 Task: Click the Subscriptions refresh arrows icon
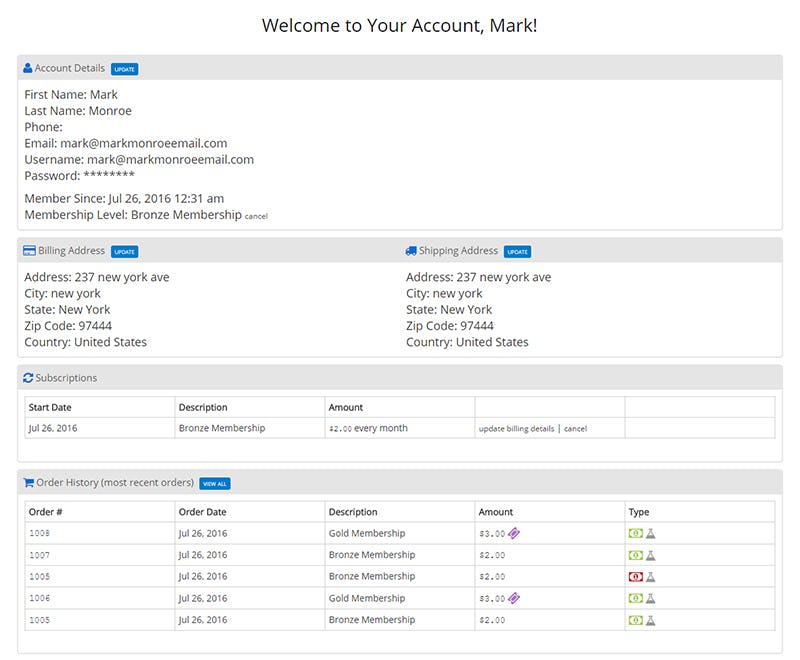28,378
